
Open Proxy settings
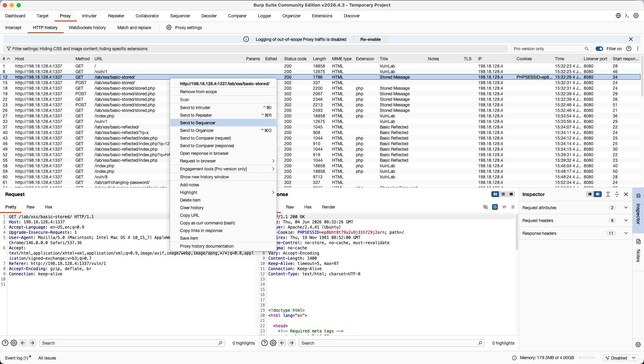pyautogui.click(x=184, y=28)
